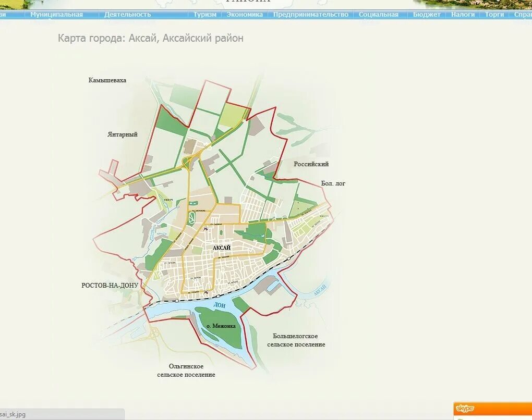Click the Skype icon in corner panel

[x=465, y=409]
